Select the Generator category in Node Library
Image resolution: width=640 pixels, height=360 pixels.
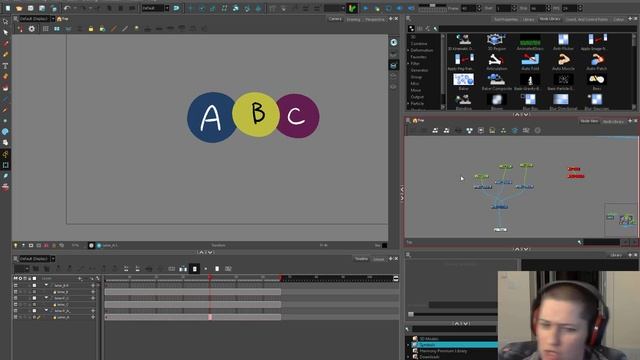pyautogui.click(x=419, y=70)
